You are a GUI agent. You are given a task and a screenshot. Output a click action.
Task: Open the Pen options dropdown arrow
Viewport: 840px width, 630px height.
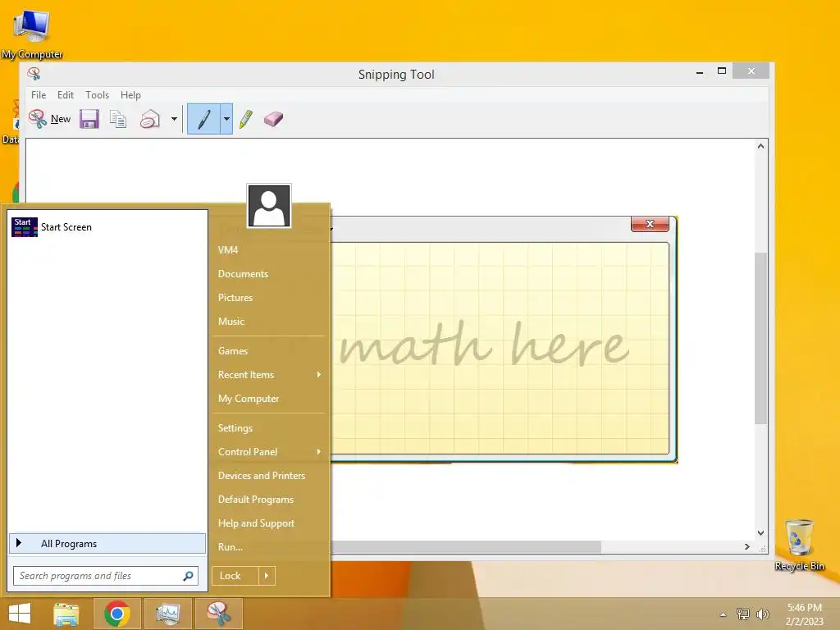226,119
